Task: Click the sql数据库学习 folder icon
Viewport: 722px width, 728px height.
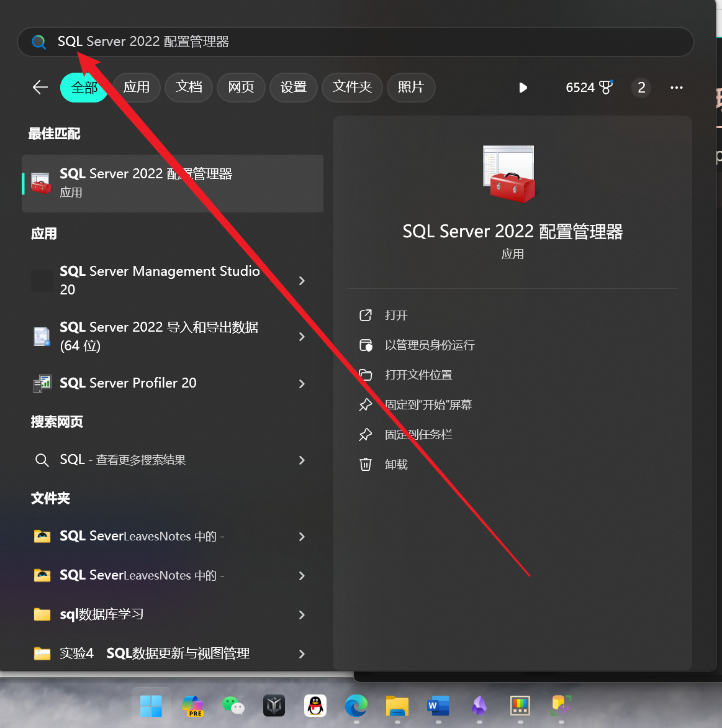Action: pos(42,614)
